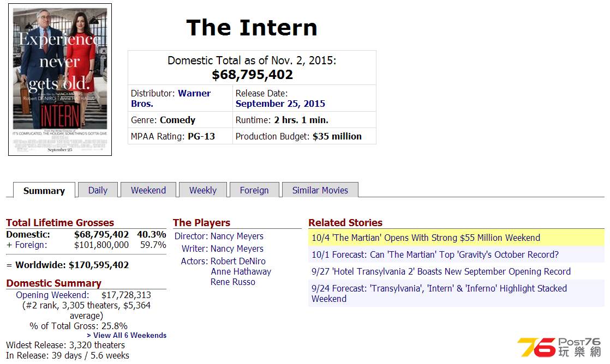The image size is (610, 364).
Task: Click the Opening Weekend link
Action: click(52, 295)
